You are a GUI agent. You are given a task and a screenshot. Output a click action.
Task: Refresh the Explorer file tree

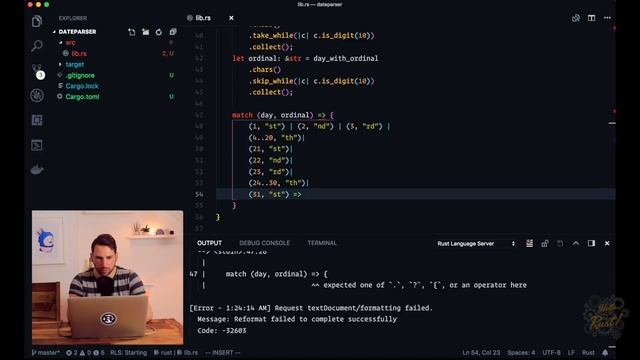point(159,32)
